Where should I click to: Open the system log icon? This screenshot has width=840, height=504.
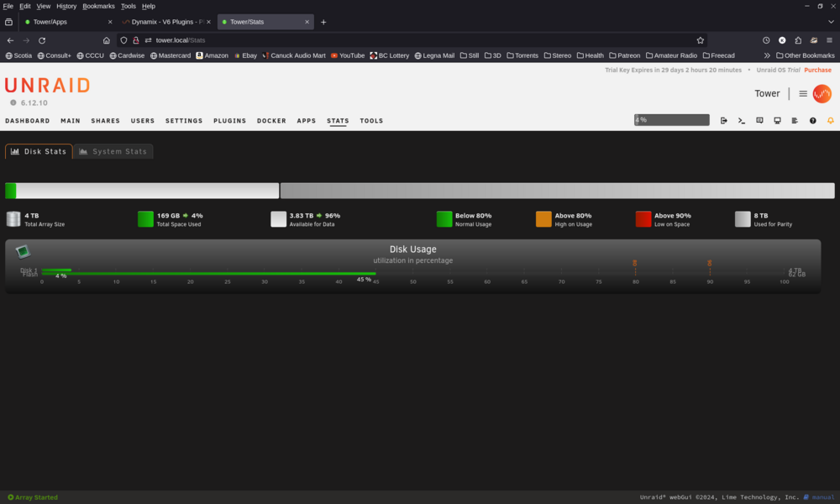pos(795,120)
